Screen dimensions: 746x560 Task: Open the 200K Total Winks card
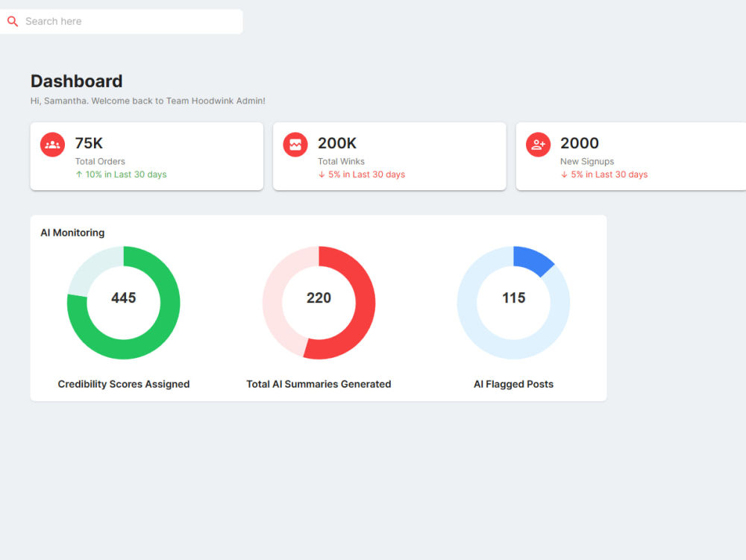[389, 157]
